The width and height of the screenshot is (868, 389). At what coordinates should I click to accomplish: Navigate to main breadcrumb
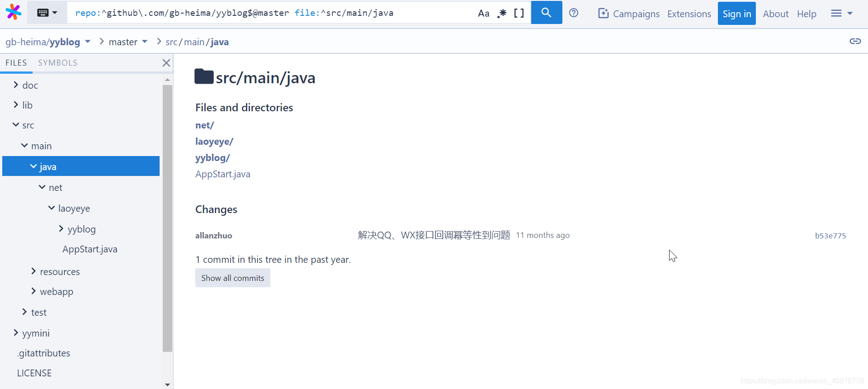(x=194, y=42)
